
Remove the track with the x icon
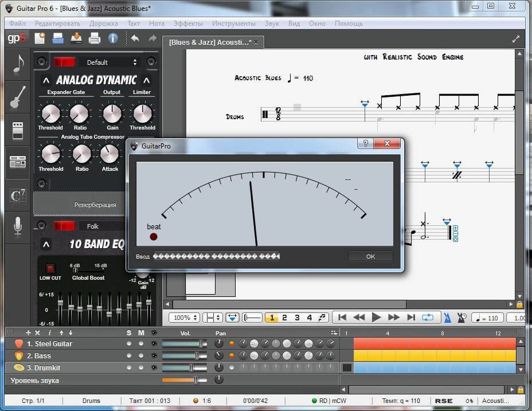point(38,333)
